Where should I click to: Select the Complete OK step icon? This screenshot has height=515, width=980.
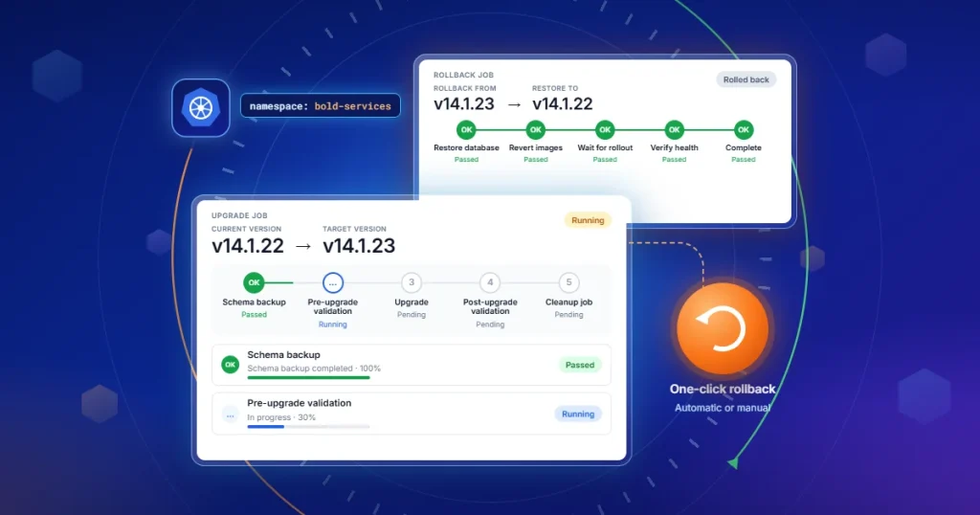coord(743,129)
